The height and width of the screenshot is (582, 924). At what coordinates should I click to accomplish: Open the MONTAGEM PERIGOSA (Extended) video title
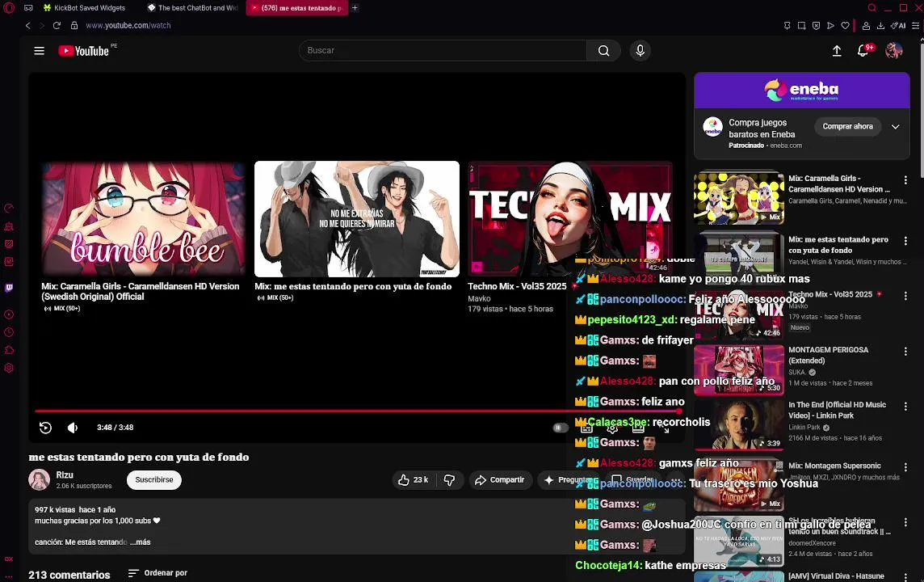[x=828, y=355]
